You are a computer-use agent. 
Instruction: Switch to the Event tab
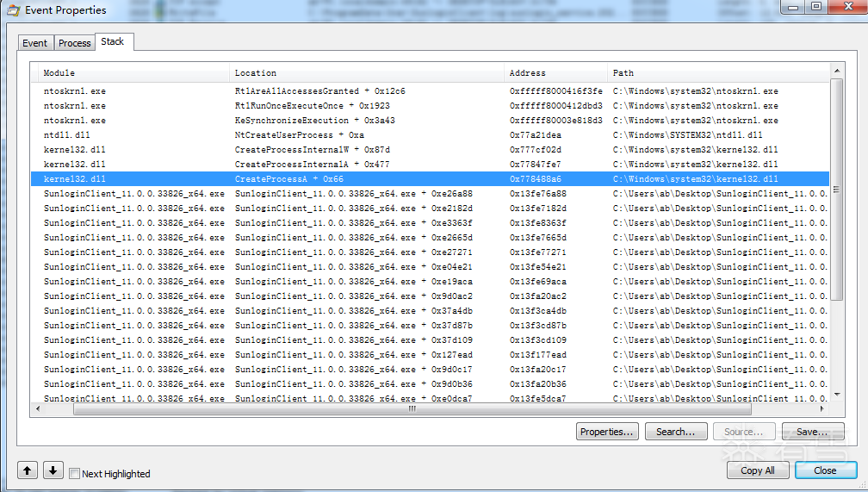[x=34, y=43]
